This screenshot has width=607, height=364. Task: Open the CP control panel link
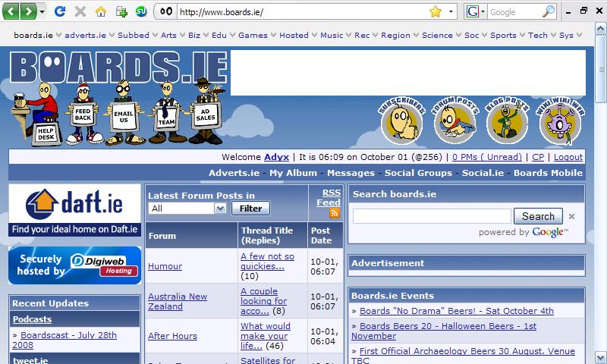(538, 157)
